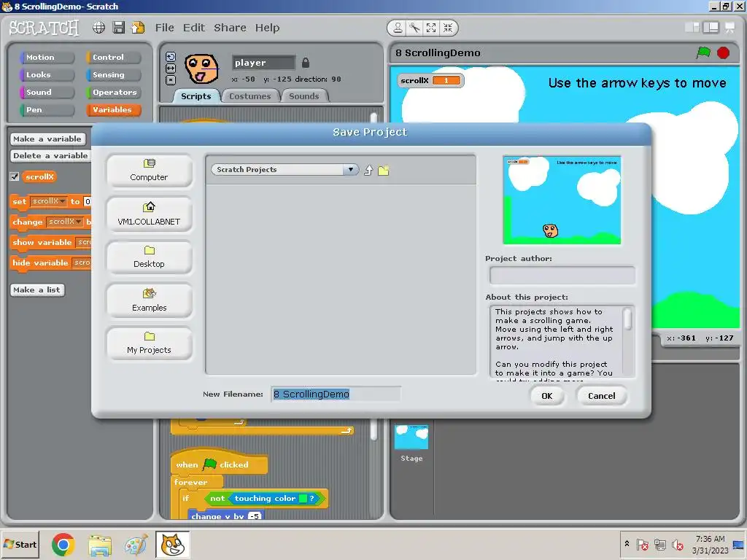This screenshot has height=560, width=747.
Task: Select the Sensing block category
Action: pos(113,75)
